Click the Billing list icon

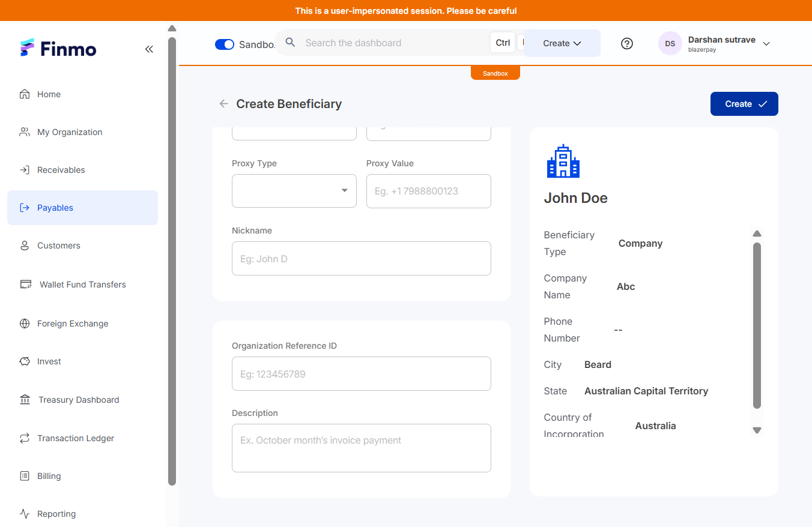pyautogui.click(x=25, y=476)
